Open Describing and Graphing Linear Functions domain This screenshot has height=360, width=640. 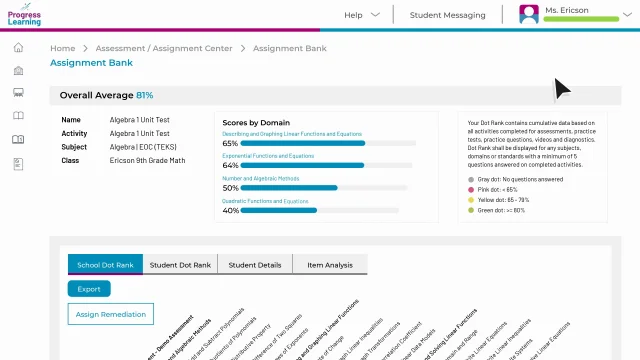tap(292, 134)
